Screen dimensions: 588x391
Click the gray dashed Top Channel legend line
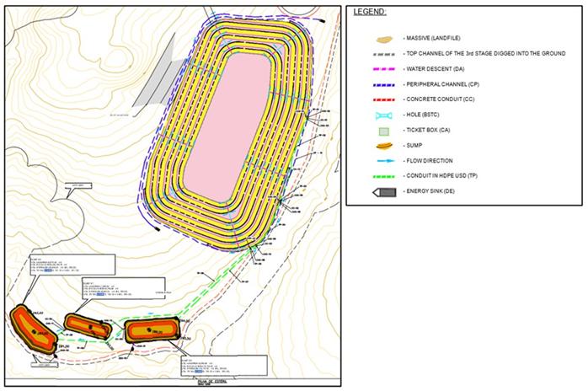[386, 54]
